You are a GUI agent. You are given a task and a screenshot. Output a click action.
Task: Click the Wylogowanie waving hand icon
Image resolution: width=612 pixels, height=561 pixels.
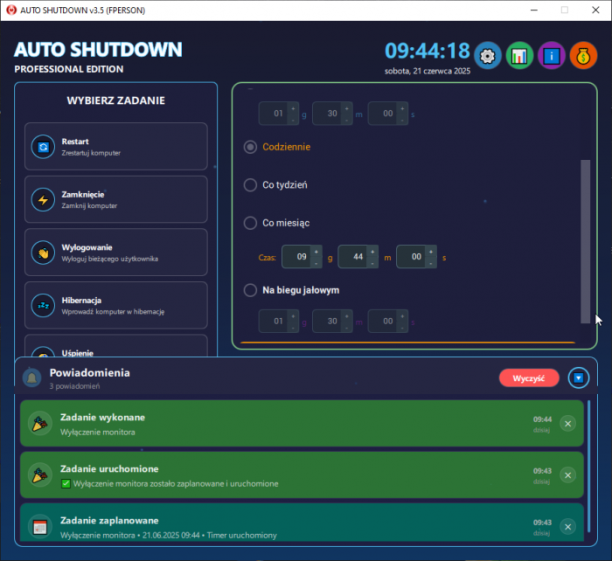(43, 253)
